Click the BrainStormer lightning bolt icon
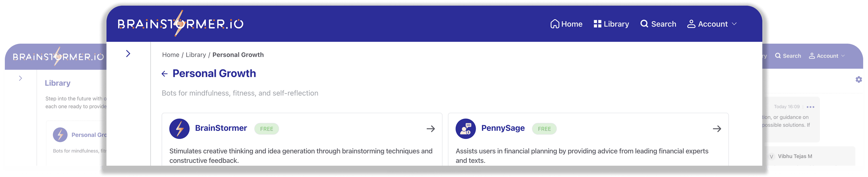This screenshot has height=177, width=868. (x=179, y=129)
